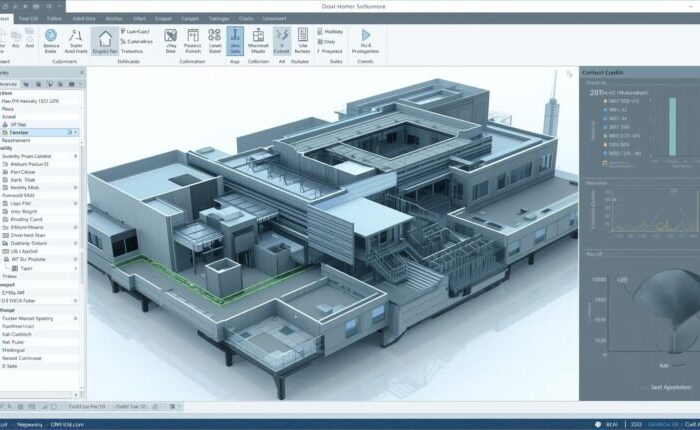This screenshot has height=430, width=700.
Task: Open dropdown arrow at bottom toolbar end
Action: pos(179,406)
